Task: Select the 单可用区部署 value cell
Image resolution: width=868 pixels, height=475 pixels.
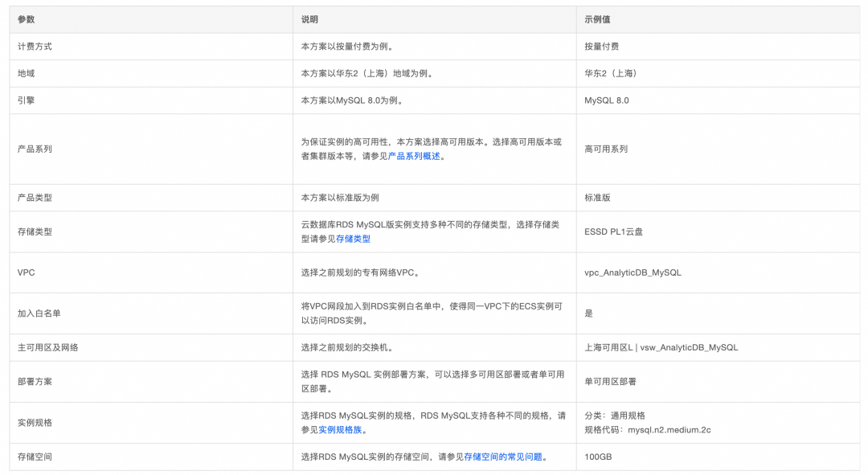Action: click(x=718, y=382)
